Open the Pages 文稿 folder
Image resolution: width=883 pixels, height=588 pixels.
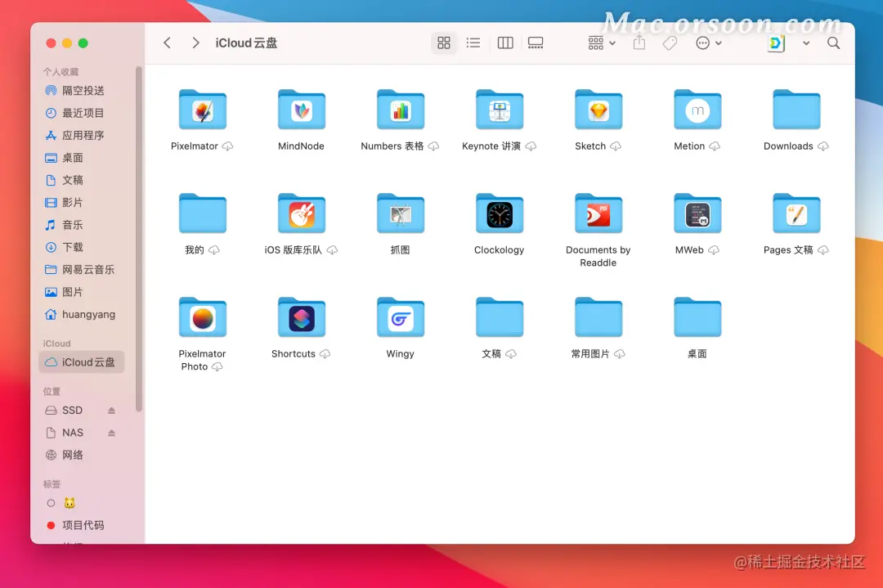point(796,213)
